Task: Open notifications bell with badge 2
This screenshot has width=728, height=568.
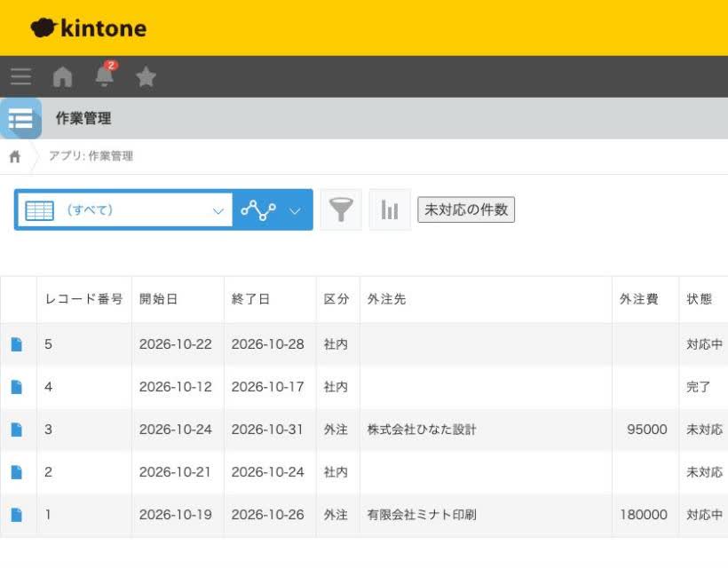Action: (106, 75)
